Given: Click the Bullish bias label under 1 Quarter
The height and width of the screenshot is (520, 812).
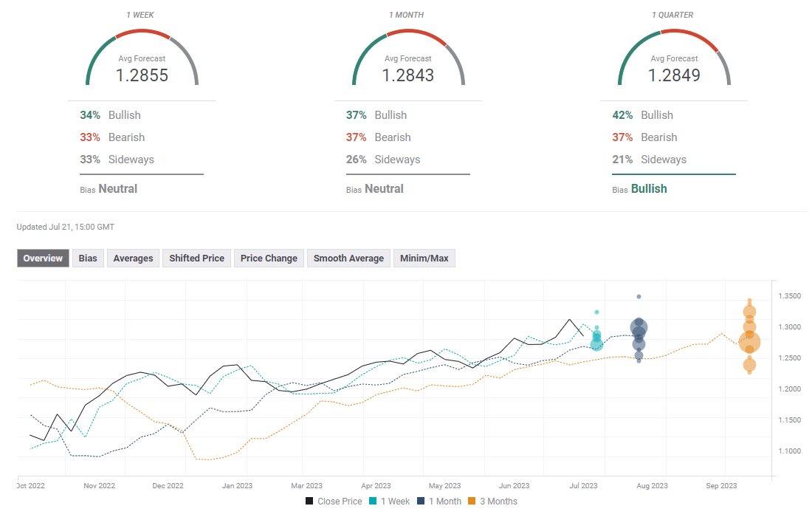Looking at the screenshot, I should [x=648, y=188].
